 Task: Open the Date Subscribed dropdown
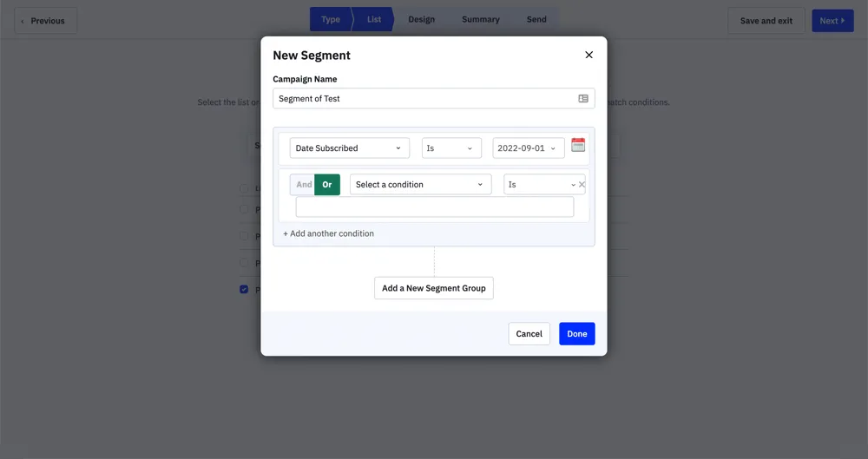tap(349, 148)
